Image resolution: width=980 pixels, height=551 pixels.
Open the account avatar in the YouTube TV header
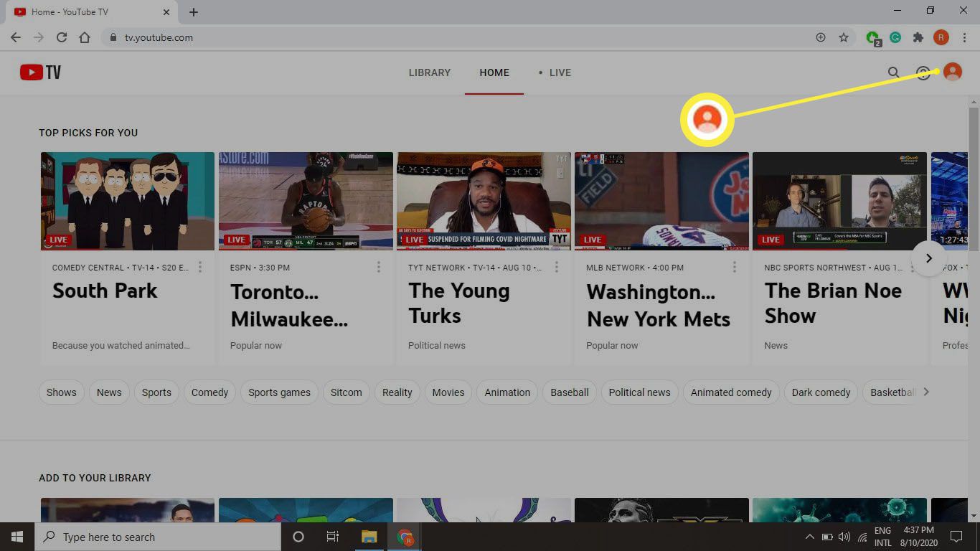click(x=953, y=72)
